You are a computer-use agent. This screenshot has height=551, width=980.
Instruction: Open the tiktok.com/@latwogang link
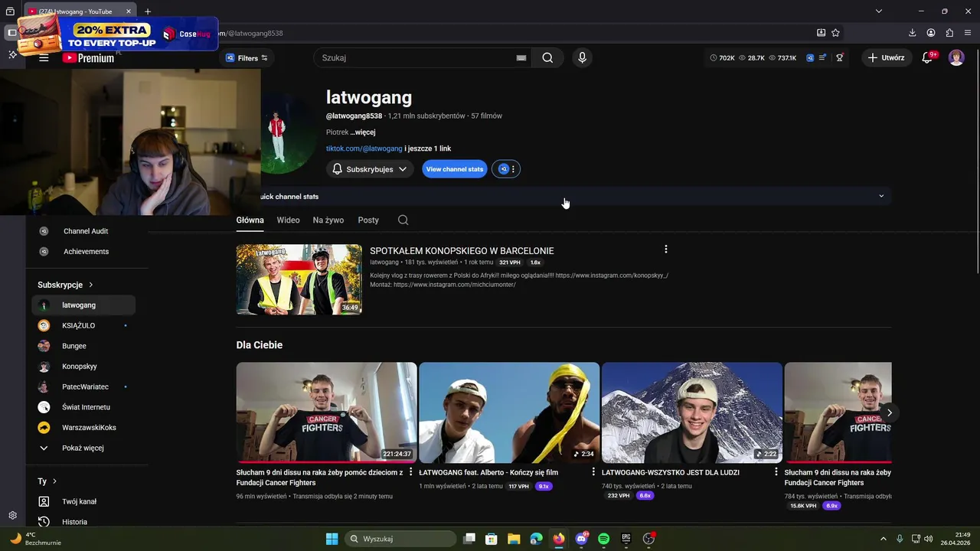click(364, 148)
